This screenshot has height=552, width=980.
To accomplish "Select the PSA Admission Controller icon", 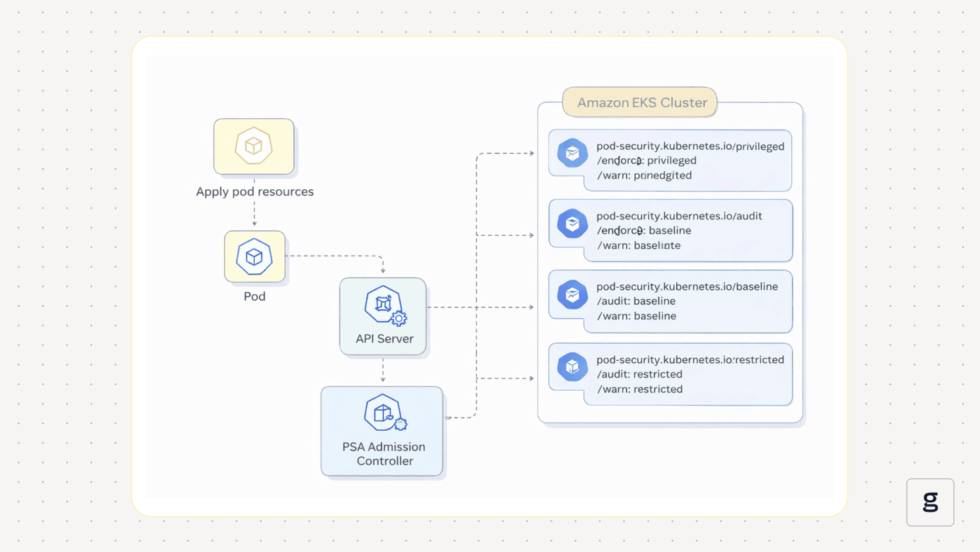I will (x=385, y=413).
